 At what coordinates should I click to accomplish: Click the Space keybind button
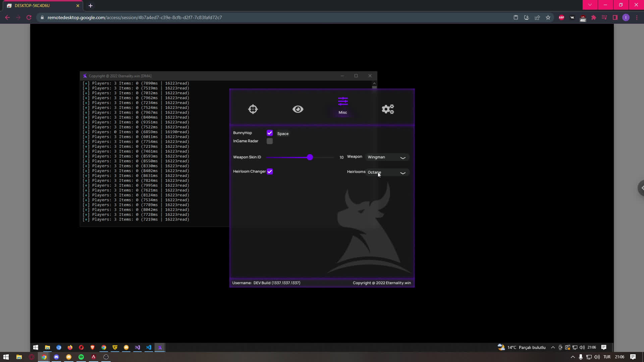click(x=283, y=134)
